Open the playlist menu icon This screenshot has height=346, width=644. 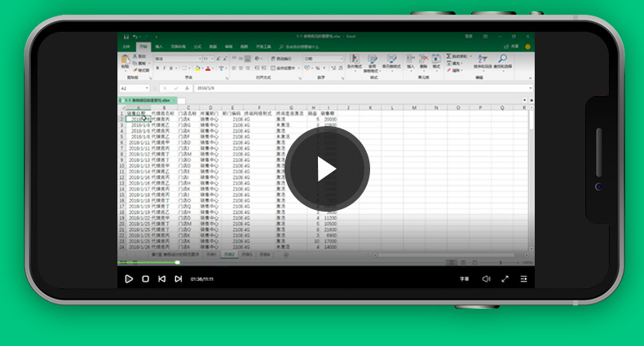click(524, 278)
